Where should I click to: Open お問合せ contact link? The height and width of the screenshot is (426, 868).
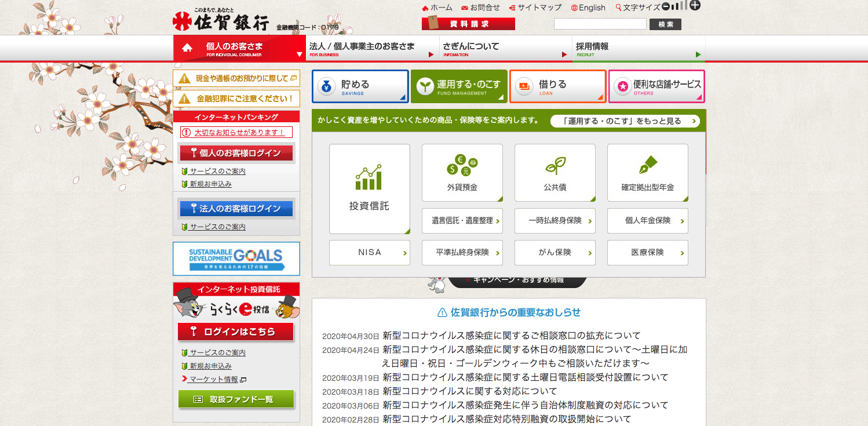(480, 8)
